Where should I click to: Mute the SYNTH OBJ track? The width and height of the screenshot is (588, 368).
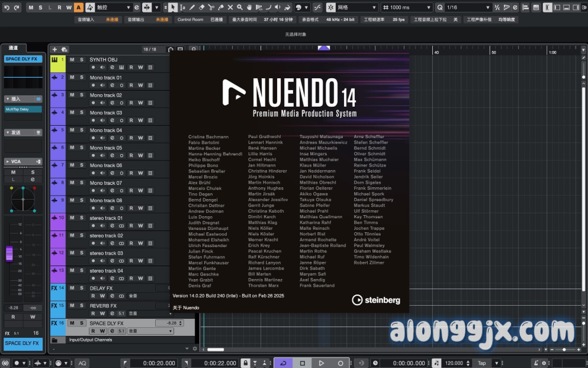(72, 60)
